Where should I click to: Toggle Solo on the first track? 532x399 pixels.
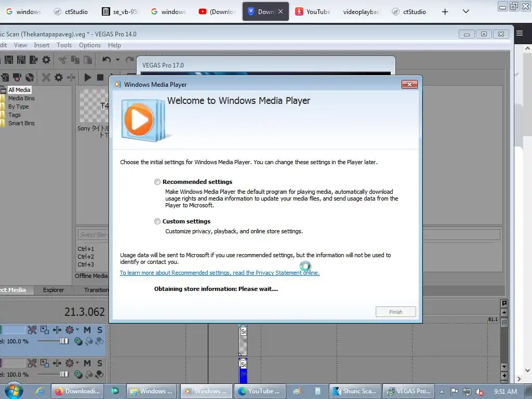[x=100, y=330]
